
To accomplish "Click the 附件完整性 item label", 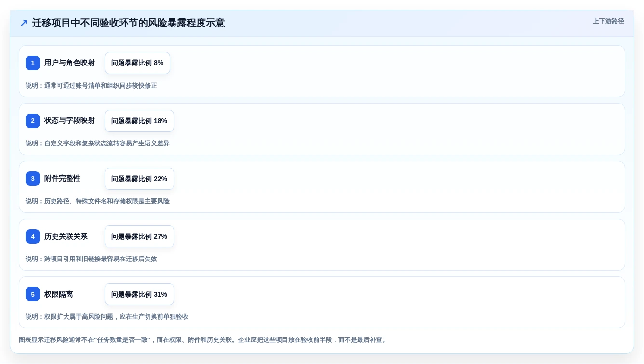I will tap(62, 179).
